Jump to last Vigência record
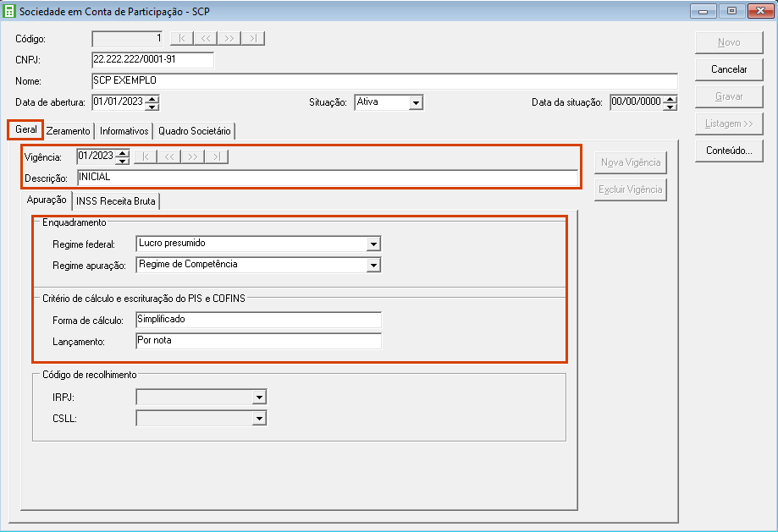Screen dimensions: 778x532 point(217,156)
